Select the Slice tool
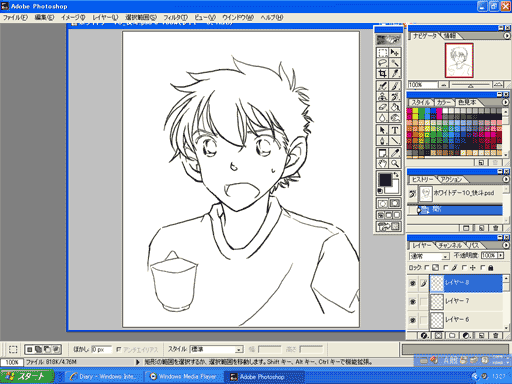Viewport: 512px width, 384px height. click(395, 73)
